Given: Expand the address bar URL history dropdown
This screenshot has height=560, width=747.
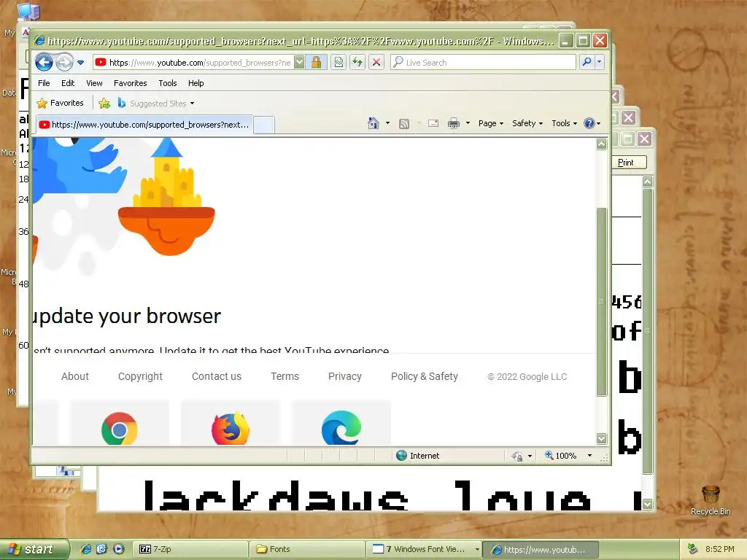Looking at the screenshot, I should click(299, 63).
